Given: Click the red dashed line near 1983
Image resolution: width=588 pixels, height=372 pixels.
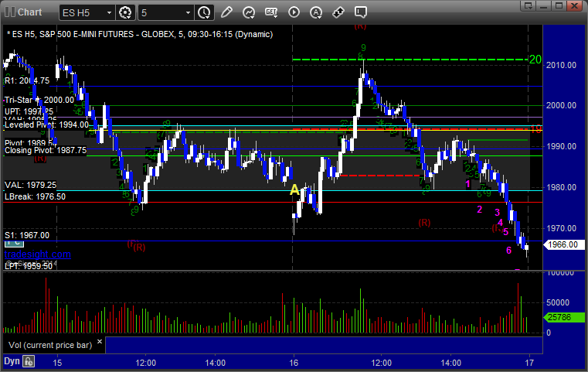Looking at the screenshot, I should (379, 176).
